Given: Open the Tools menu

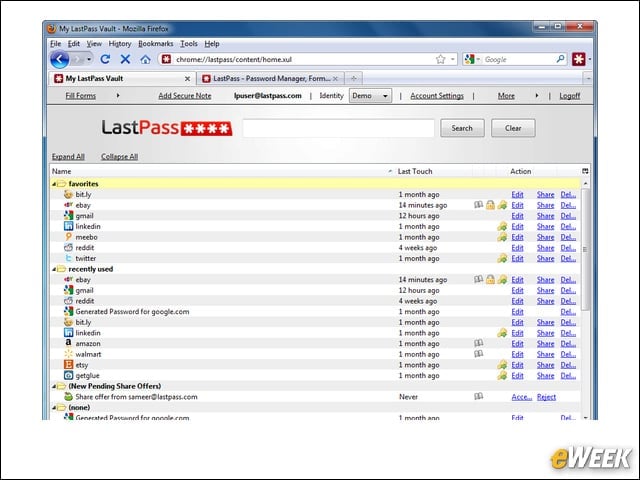Looking at the screenshot, I should (189, 44).
